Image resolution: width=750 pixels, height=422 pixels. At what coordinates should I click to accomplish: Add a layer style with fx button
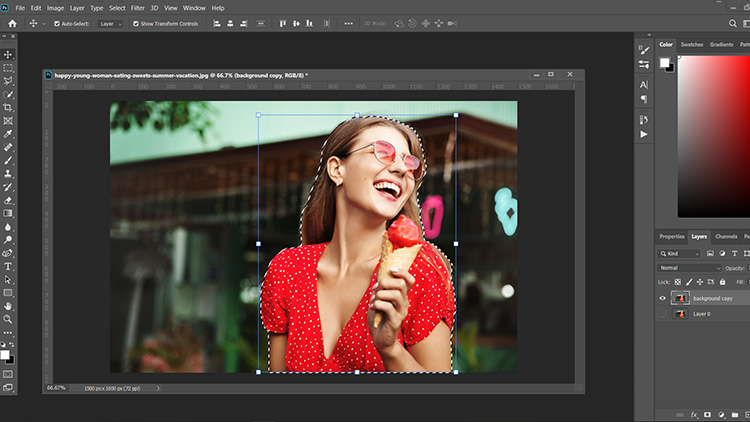[694, 414]
